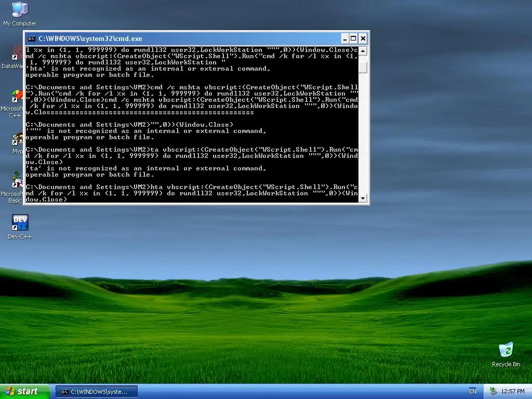Click the cmd.exe title bar system icon
This screenshot has width=532, height=399.
(x=32, y=38)
